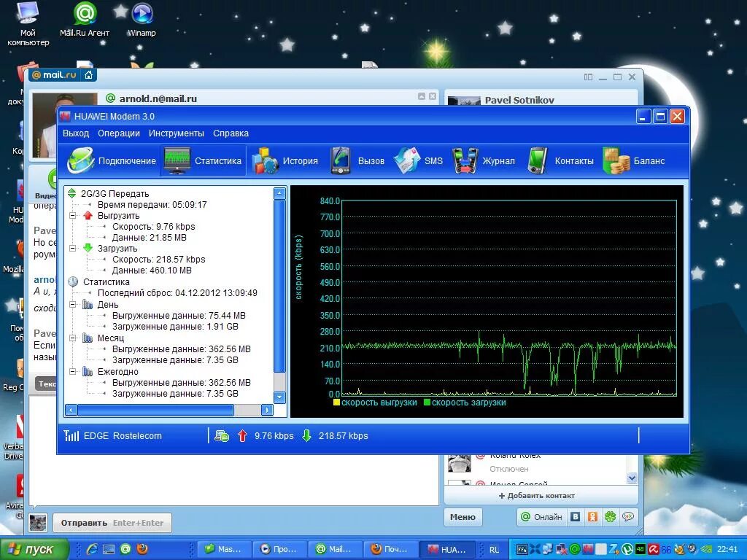Viewport: 747px width, 560px height.
Task: Click the horizontal scrollbar right arrow
Action: [267, 410]
